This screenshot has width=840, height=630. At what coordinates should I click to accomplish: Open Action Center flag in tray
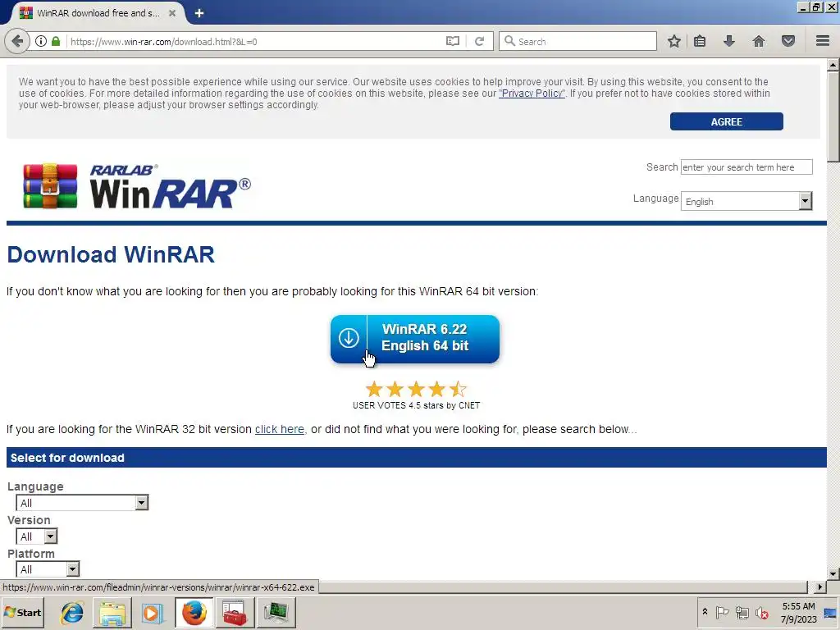click(x=722, y=612)
